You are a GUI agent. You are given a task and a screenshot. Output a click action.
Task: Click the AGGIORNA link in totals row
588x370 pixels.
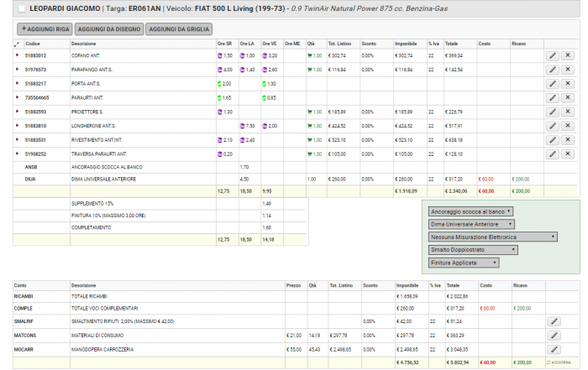559,362
